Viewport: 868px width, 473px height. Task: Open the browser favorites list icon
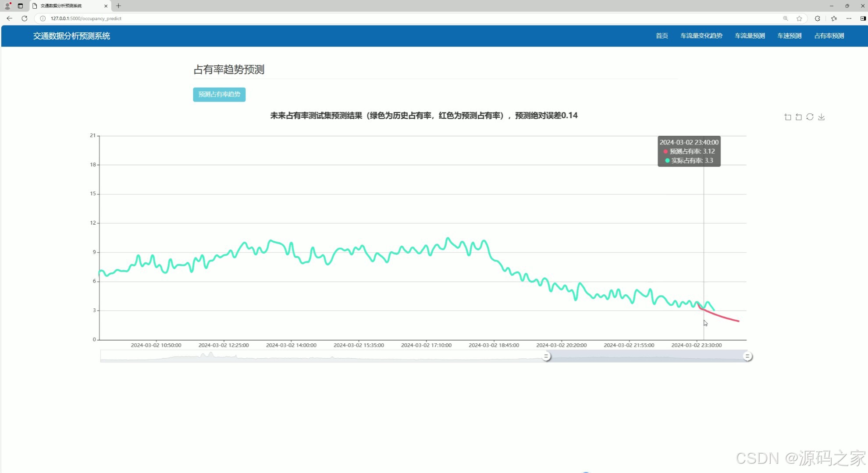point(834,18)
